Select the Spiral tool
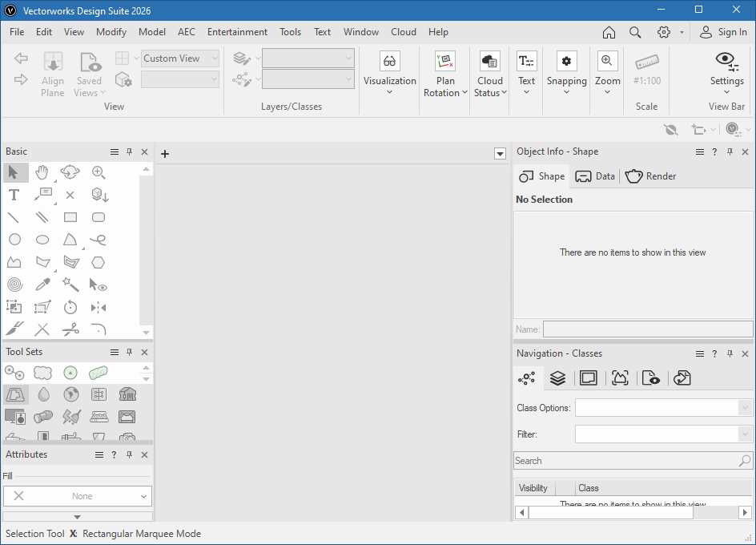Image resolution: width=756 pixels, height=545 pixels. (x=14, y=285)
